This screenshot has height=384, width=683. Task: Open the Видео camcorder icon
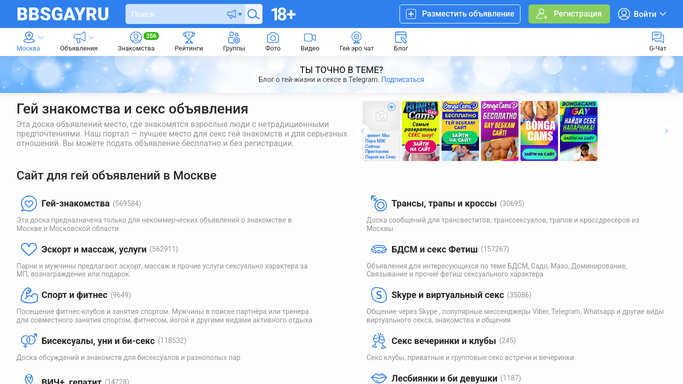(310, 37)
